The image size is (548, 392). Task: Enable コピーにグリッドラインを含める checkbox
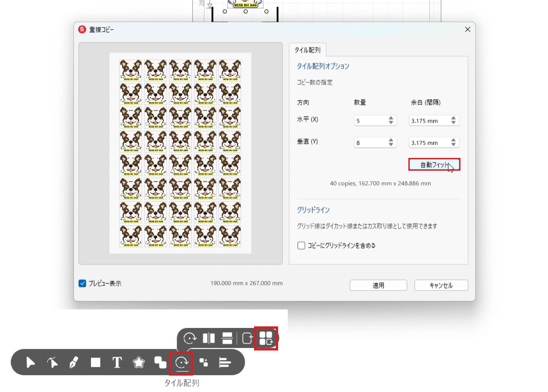tap(301, 245)
